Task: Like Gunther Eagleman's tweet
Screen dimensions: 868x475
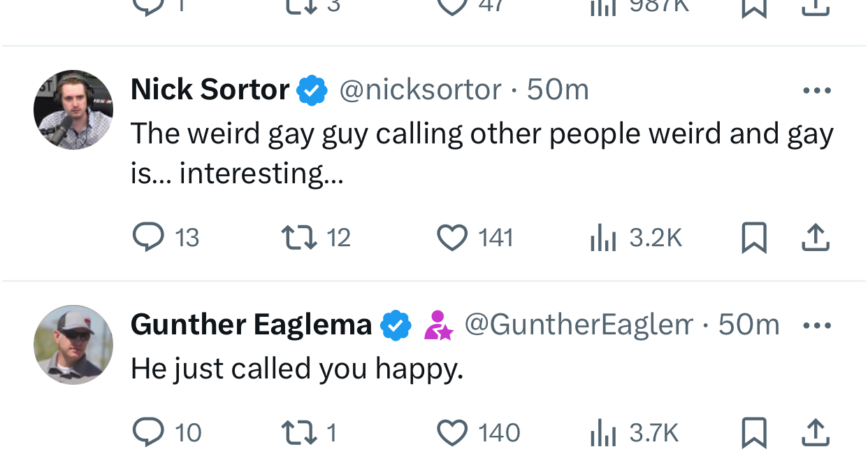Action: coord(452,433)
